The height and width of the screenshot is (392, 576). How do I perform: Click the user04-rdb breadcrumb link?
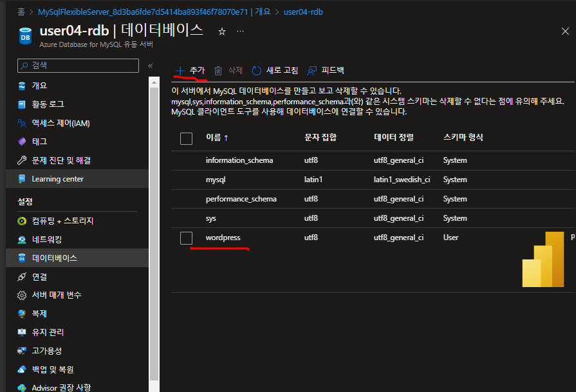point(303,12)
